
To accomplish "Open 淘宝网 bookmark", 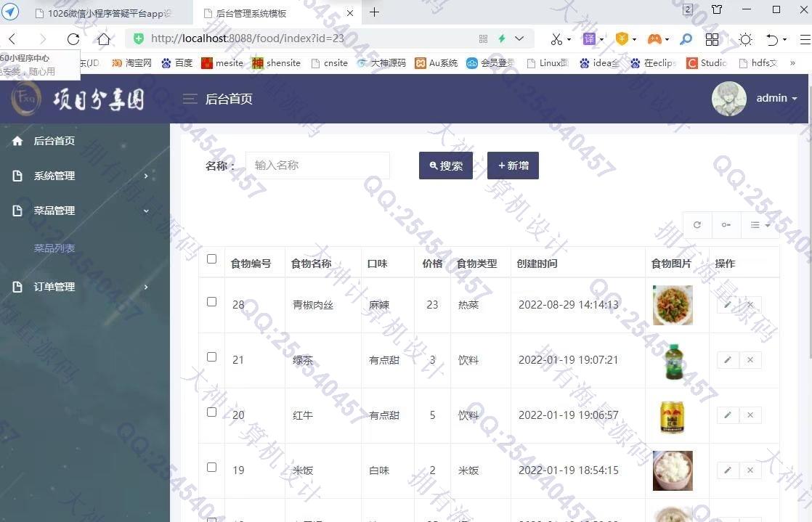I will (131, 63).
